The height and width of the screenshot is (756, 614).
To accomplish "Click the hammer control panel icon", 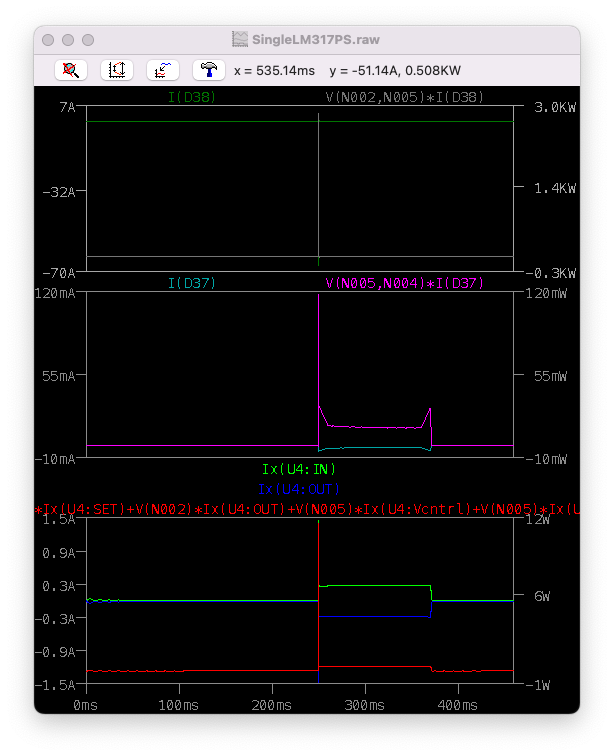I will click(x=209, y=70).
